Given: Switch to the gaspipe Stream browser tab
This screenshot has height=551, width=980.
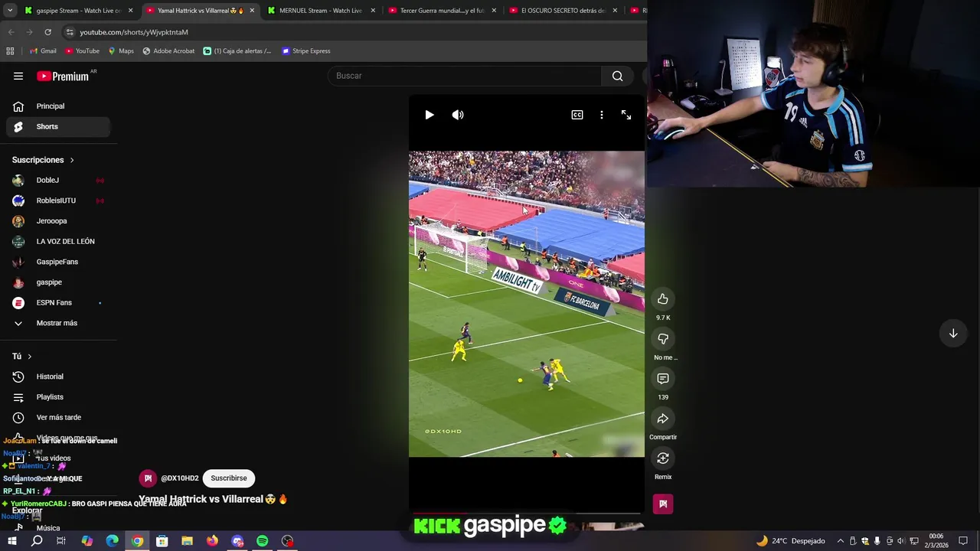Looking at the screenshot, I should click(79, 11).
